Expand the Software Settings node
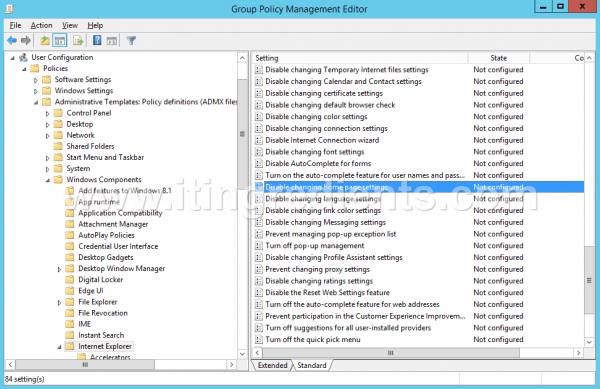 (x=36, y=80)
